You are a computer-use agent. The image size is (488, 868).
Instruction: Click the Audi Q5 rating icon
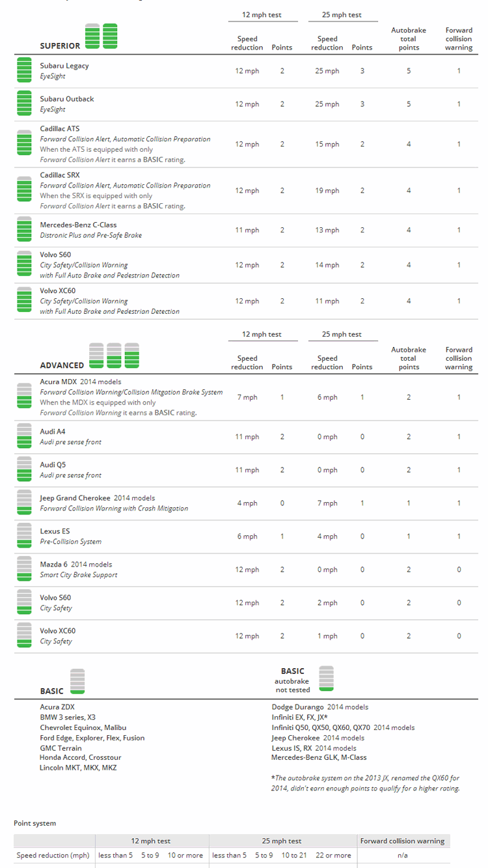point(24,469)
